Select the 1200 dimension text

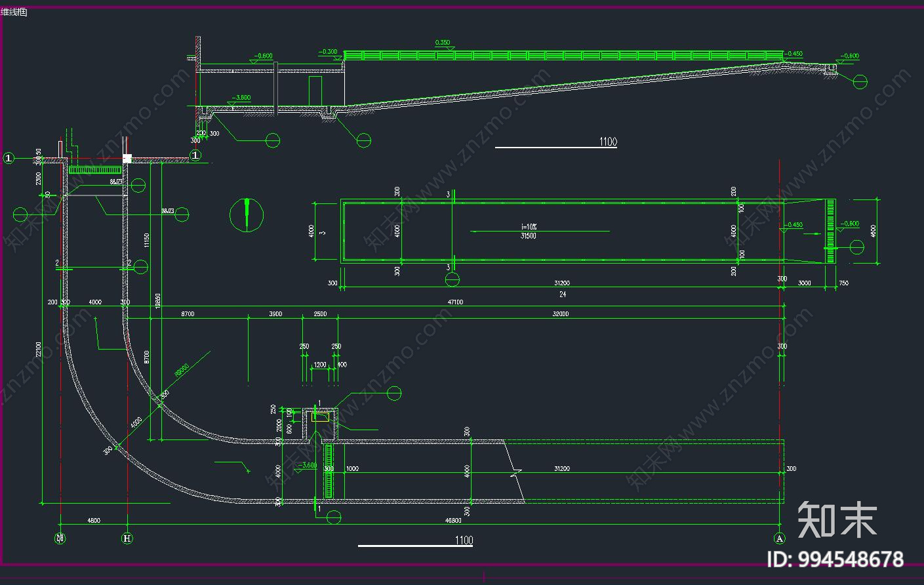320,365
